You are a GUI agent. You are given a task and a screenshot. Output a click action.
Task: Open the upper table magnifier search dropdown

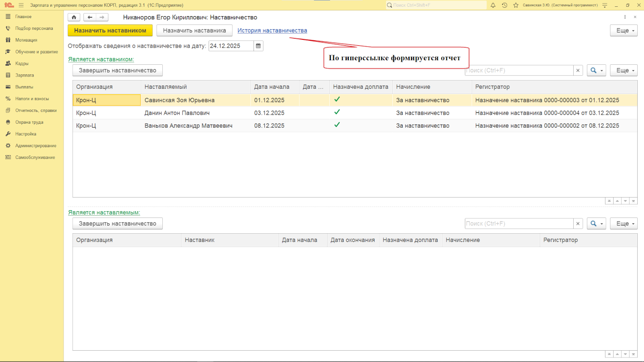tap(596, 70)
